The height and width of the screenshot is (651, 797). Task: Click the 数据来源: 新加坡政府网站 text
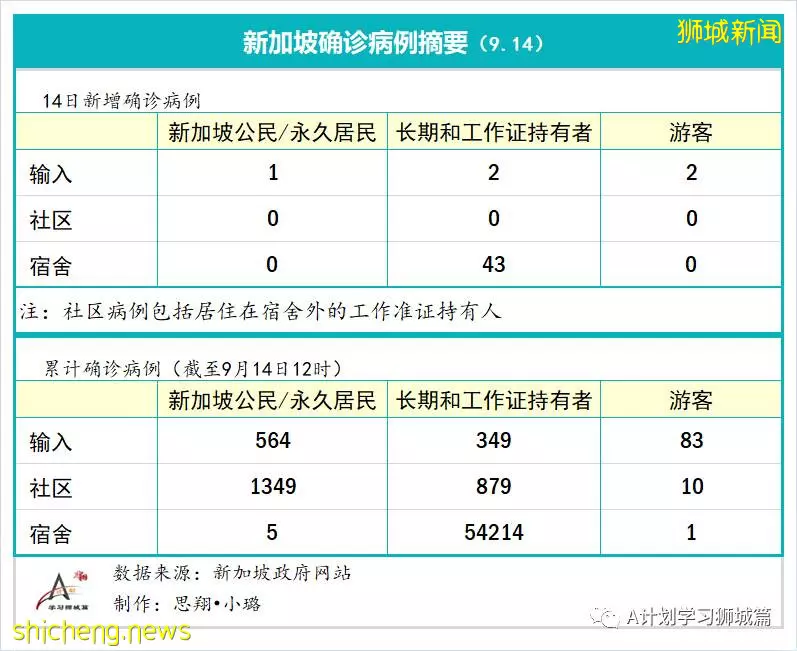(232, 573)
